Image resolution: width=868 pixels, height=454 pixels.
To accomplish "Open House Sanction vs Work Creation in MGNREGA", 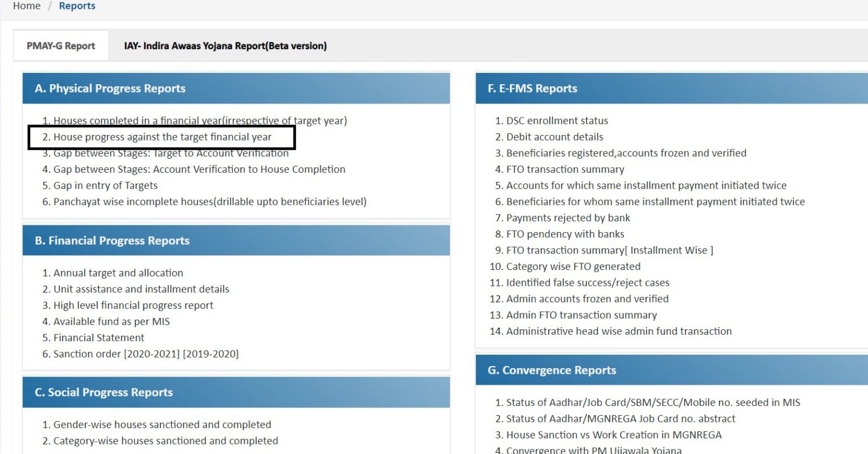I will [614, 435].
